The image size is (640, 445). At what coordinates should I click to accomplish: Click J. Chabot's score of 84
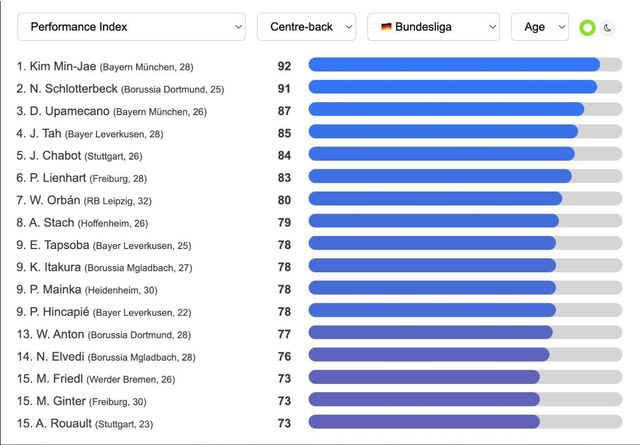pos(284,154)
